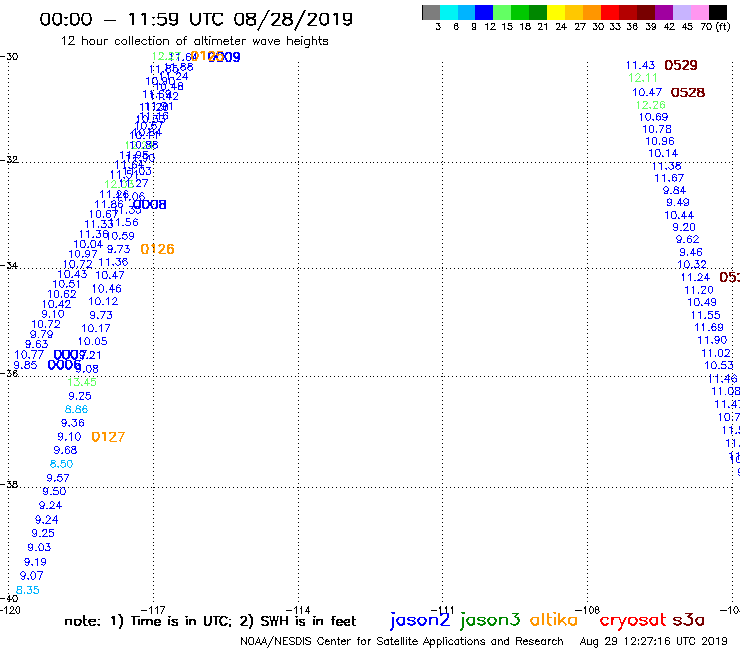Click the cyan 3-6 ft legend swatch
Viewport: 740px width, 650px height.
coord(449,12)
